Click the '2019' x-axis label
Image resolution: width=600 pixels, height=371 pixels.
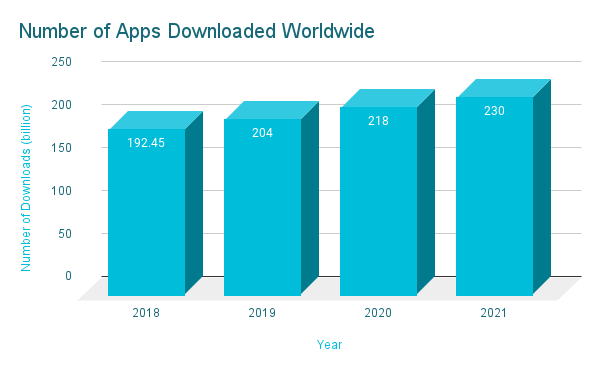262,313
